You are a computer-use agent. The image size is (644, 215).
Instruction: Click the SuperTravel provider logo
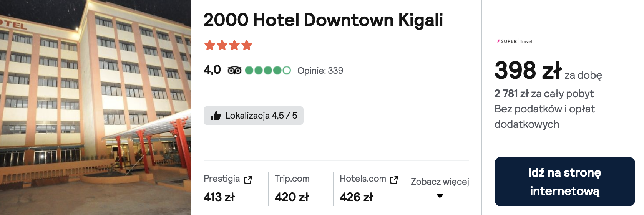click(515, 41)
